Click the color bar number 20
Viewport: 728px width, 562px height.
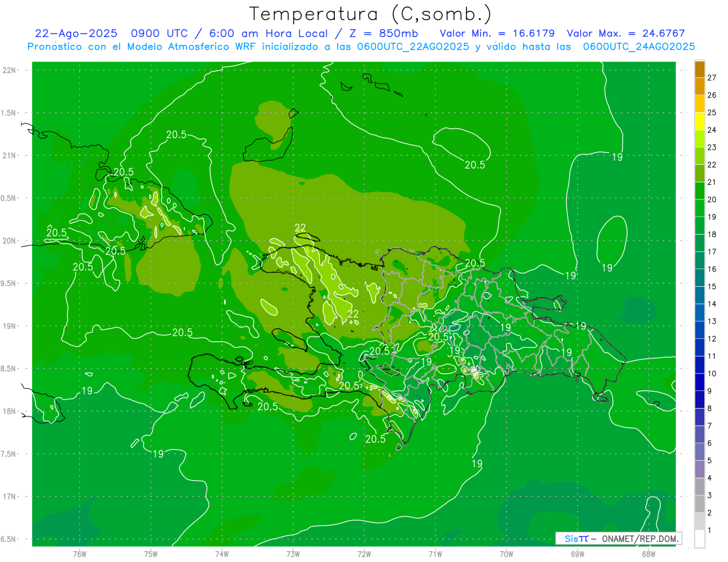pyautogui.click(x=712, y=199)
